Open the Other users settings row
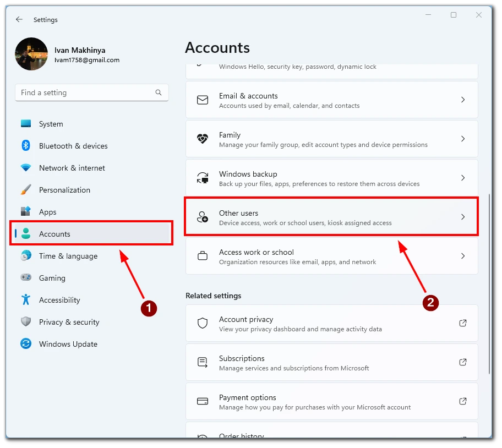This screenshot has width=502, height=448. [331, 217]
